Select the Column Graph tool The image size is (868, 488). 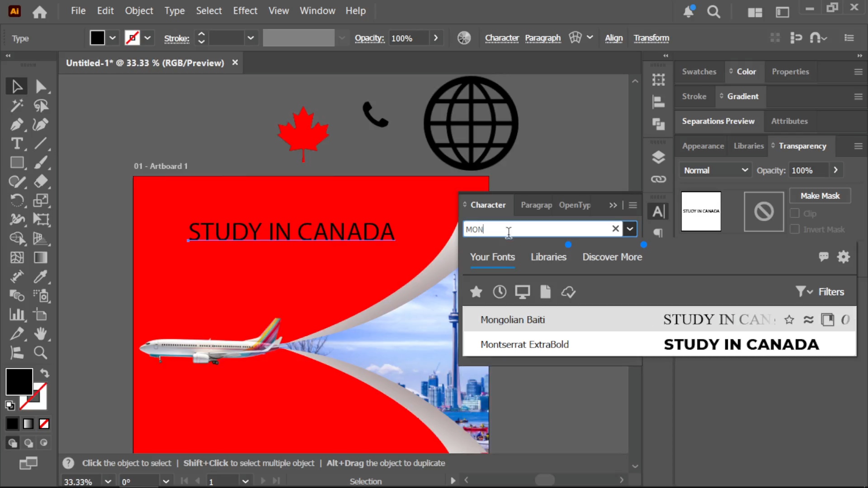click(x=17, y=314)
